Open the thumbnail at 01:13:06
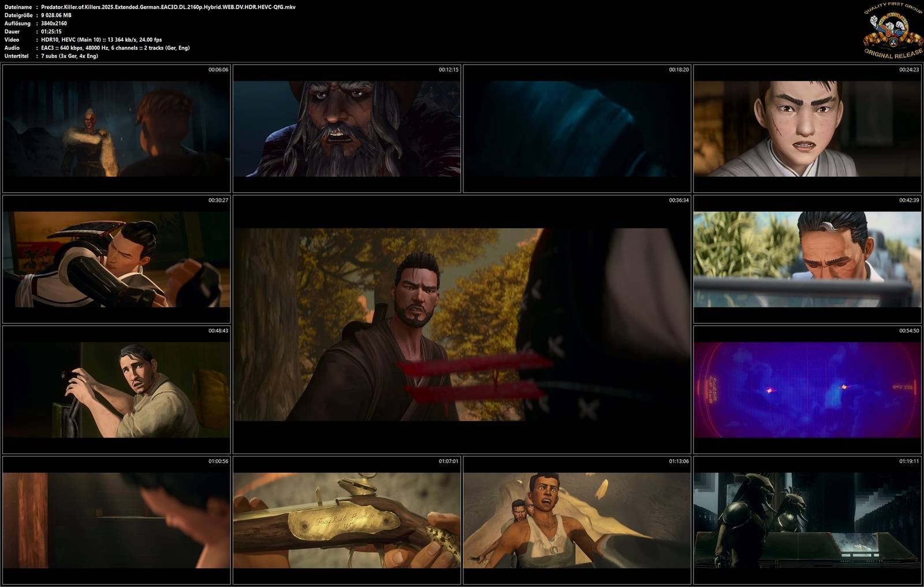This screenshot has height=587, width=924. coord(577,520)
